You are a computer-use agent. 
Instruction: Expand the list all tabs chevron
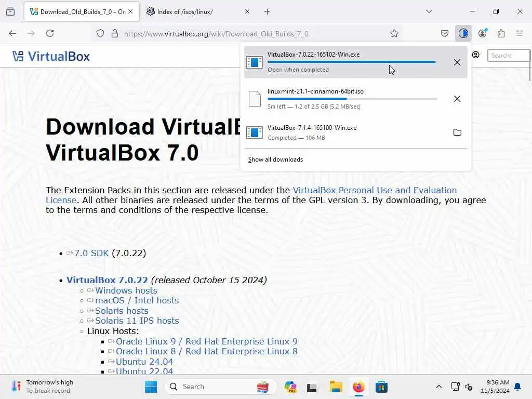[x=429, y=11]
